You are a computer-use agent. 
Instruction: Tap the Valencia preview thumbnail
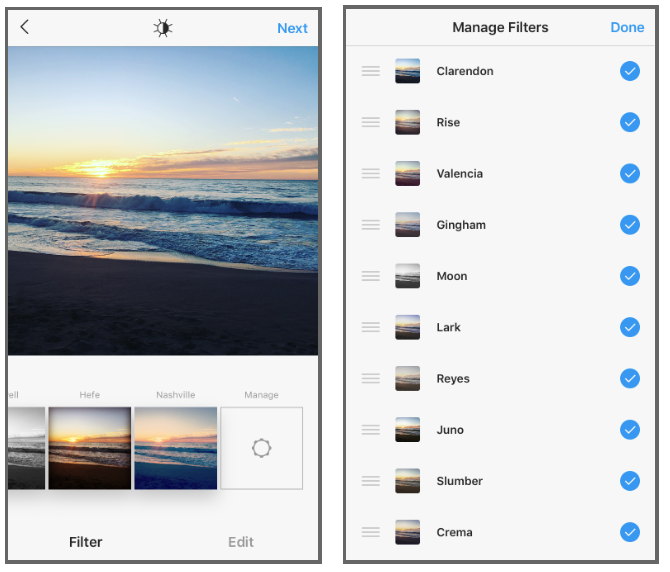tap(407, 173)
